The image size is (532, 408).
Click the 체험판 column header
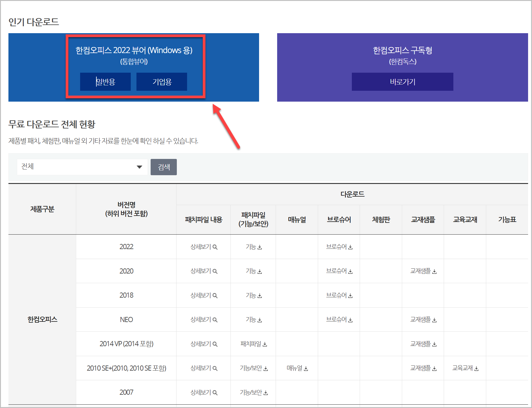pos(381,220)
